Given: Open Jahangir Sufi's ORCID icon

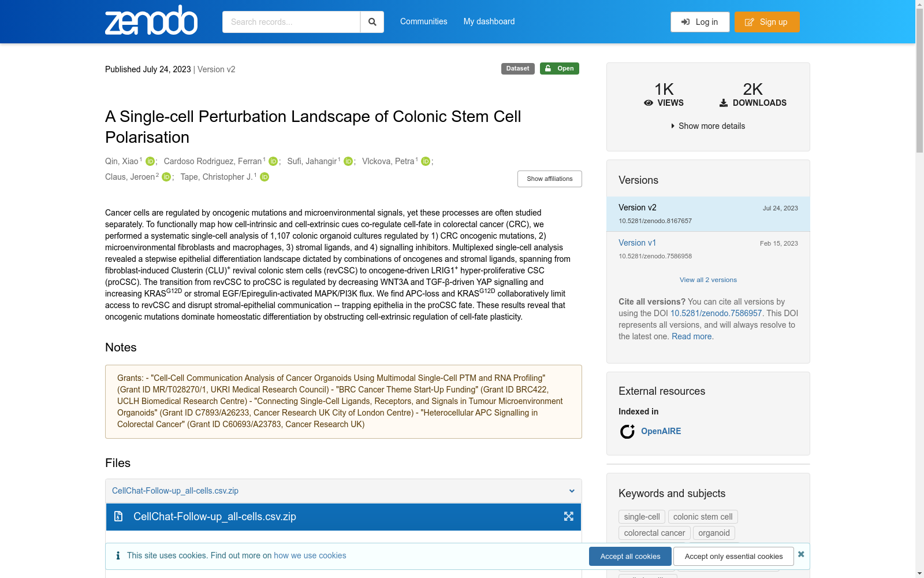Looking at the screenshot, I should 348,161.
